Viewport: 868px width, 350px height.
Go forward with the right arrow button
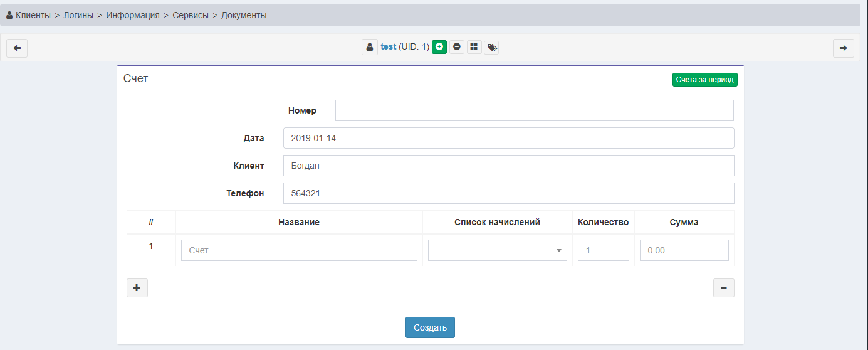[843, 48]
